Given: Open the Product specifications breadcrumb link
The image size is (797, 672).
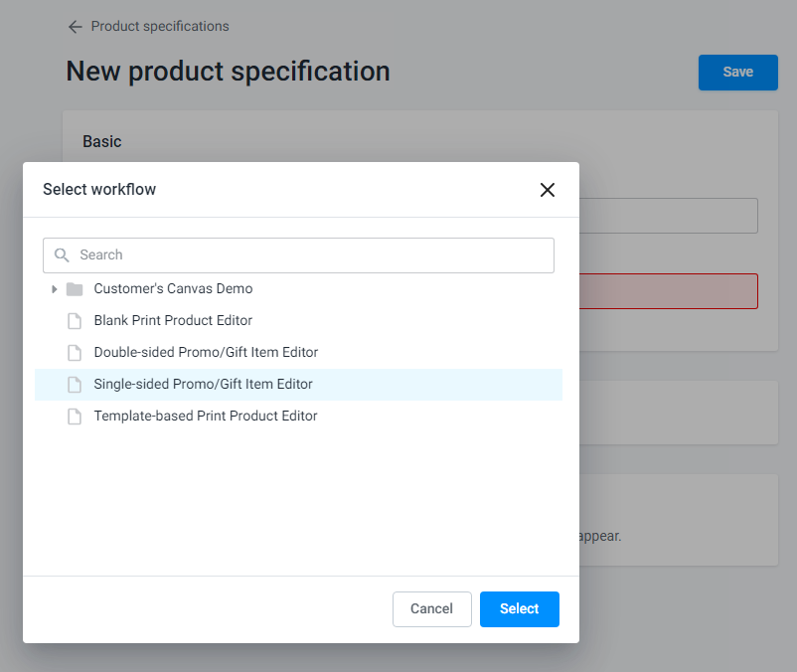Looking at the screenshot, I should click(x=160, y=26).
